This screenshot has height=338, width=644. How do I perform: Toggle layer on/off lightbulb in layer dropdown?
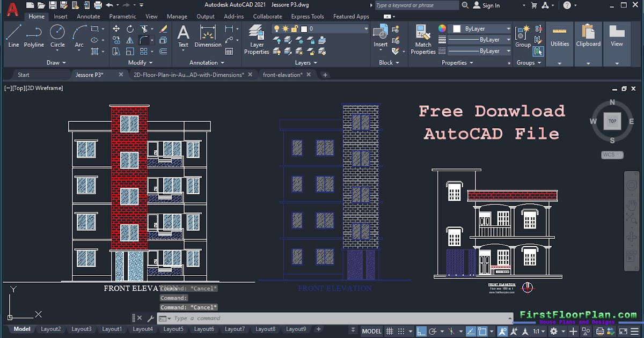277,29
